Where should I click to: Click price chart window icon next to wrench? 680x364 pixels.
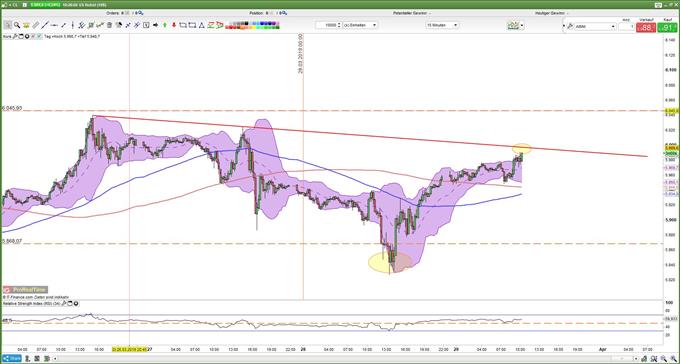(x=21, y=36)
